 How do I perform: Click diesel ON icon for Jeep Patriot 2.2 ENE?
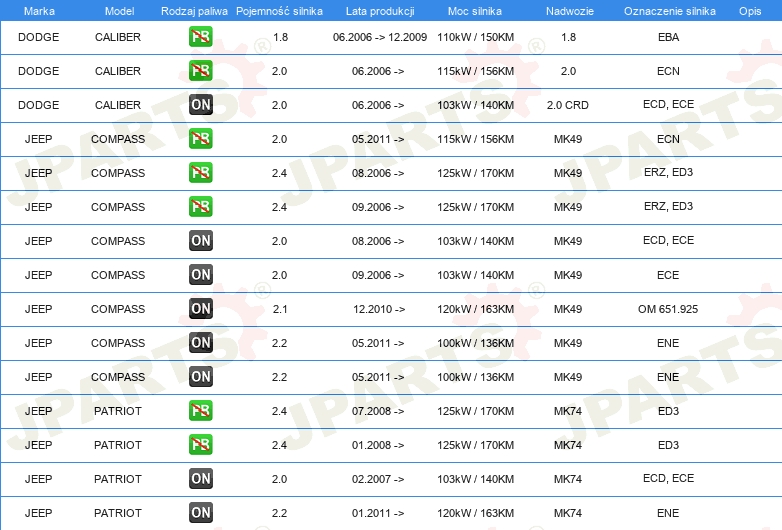click(200, 513)
